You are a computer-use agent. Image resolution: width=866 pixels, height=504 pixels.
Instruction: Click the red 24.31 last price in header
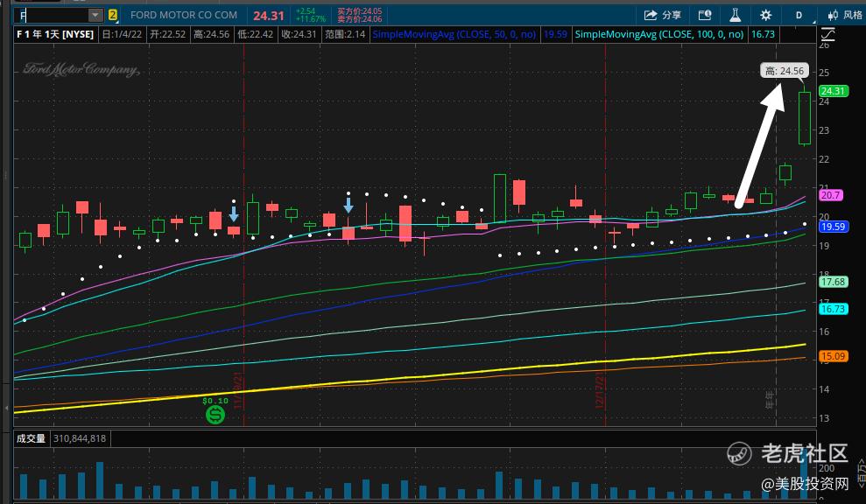tap(269, 16)
